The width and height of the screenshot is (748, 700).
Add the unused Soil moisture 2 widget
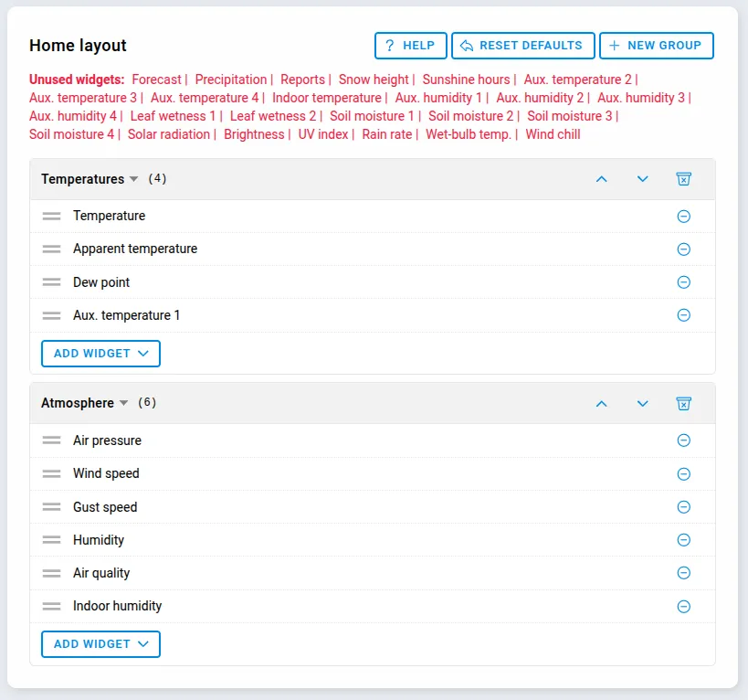pos(471,116)
